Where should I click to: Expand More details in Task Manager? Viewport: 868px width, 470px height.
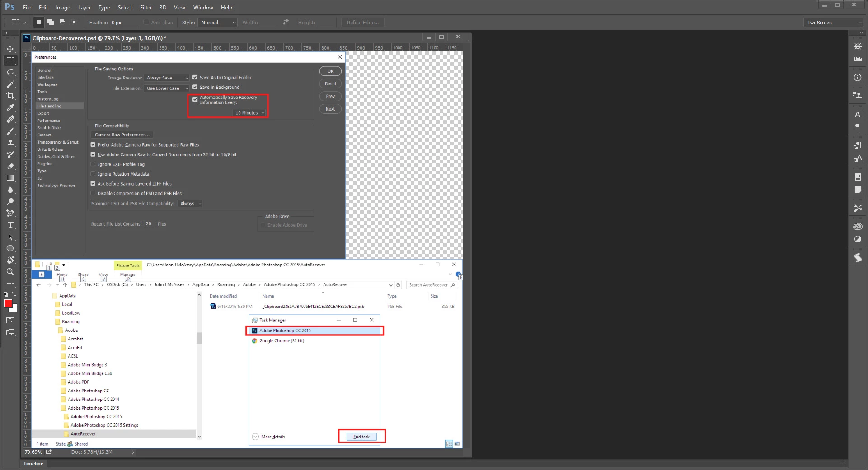(268, 437)
